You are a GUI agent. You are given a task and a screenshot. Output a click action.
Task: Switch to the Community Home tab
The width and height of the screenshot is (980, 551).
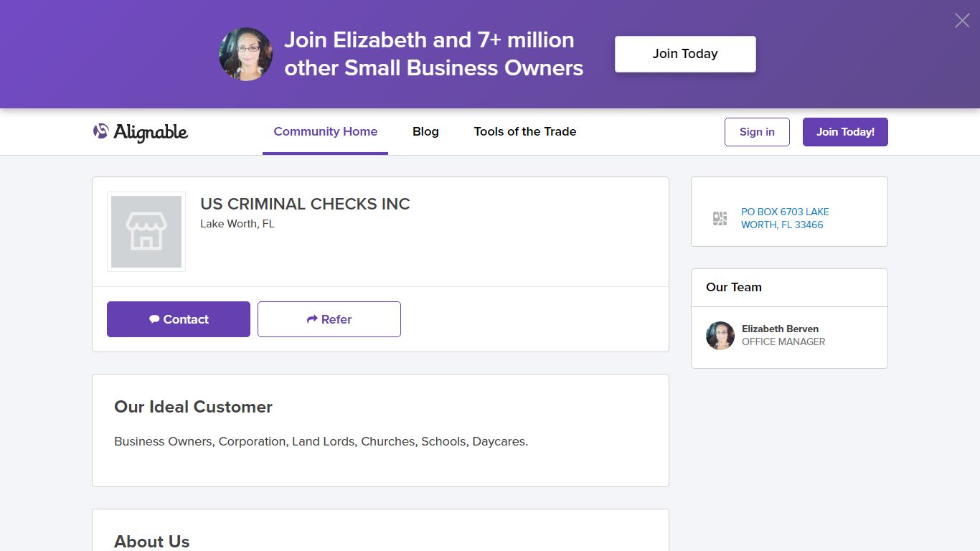pyautogui.click(x=325, y=132)
